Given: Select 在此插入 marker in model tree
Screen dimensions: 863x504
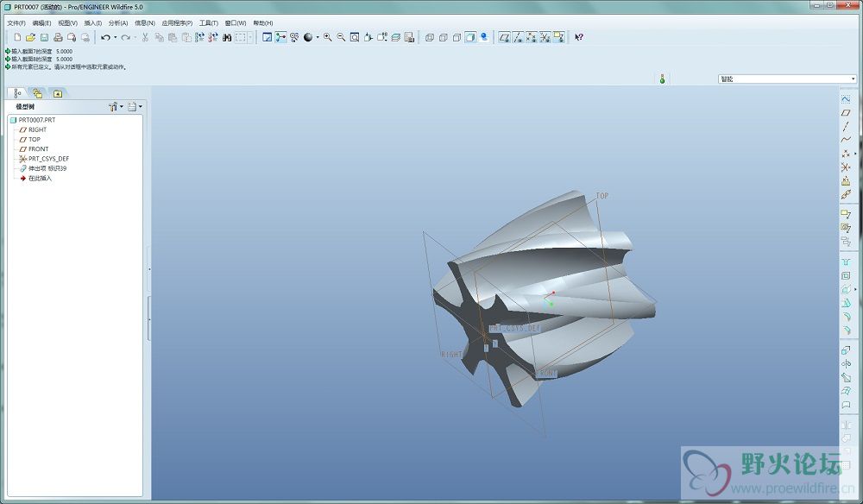Looking at the screenshot, I should coord(40,179).
